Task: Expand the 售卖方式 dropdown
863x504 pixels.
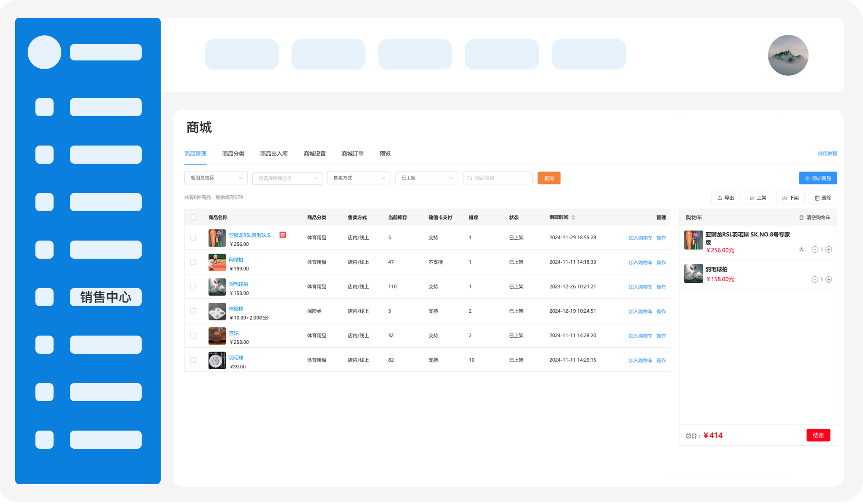Action: (x=359, y=178)
